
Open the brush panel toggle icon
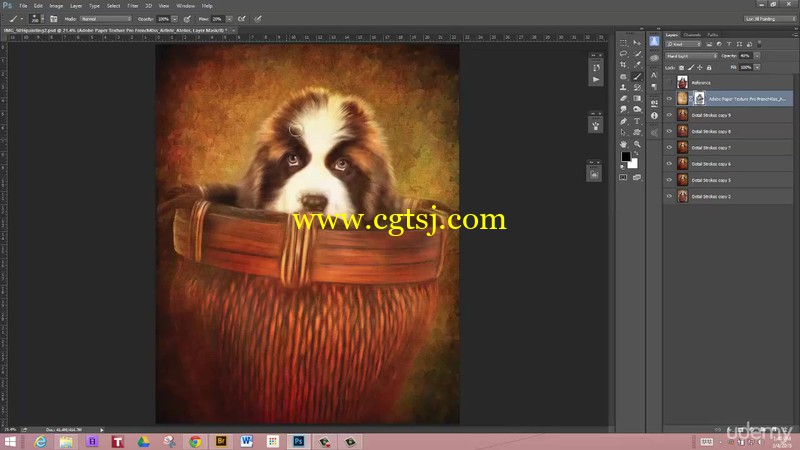coord(54,19)
